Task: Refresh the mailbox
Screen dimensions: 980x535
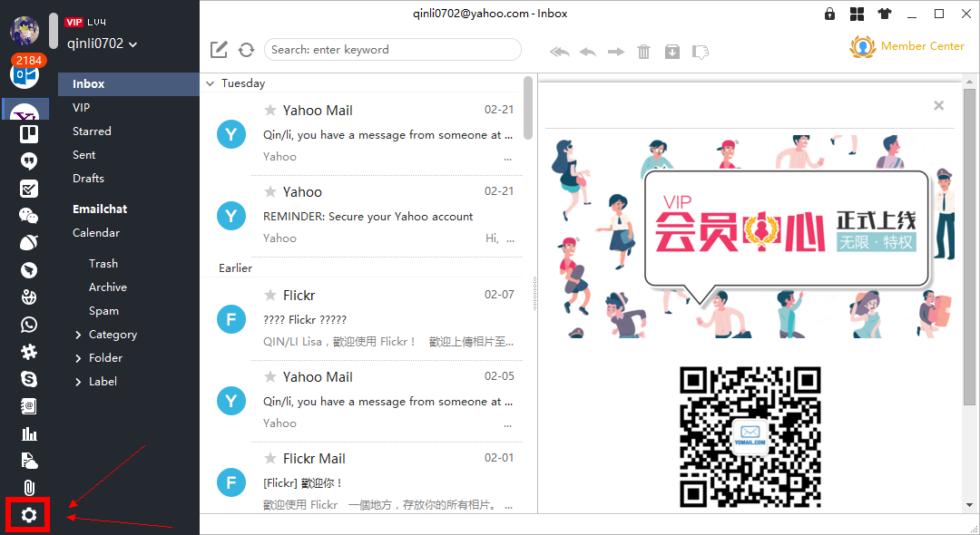Action: (246, 50)
